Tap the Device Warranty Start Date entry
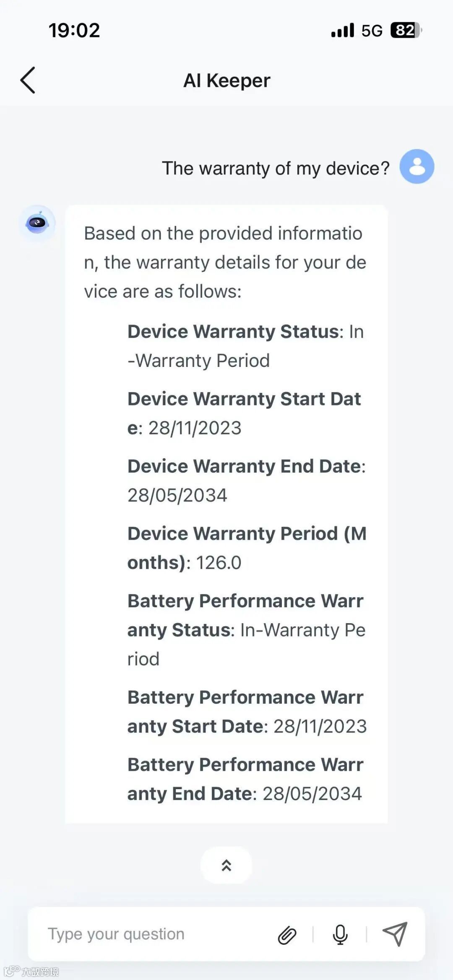The height and width of the screenshot is (980, 453). pyautogui.click(x=245, y=413)
